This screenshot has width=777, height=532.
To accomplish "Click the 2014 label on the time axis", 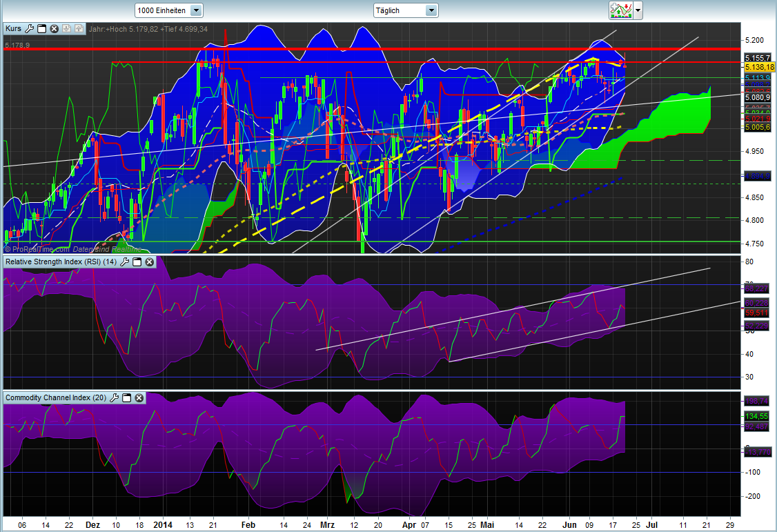I will (163, 525).
